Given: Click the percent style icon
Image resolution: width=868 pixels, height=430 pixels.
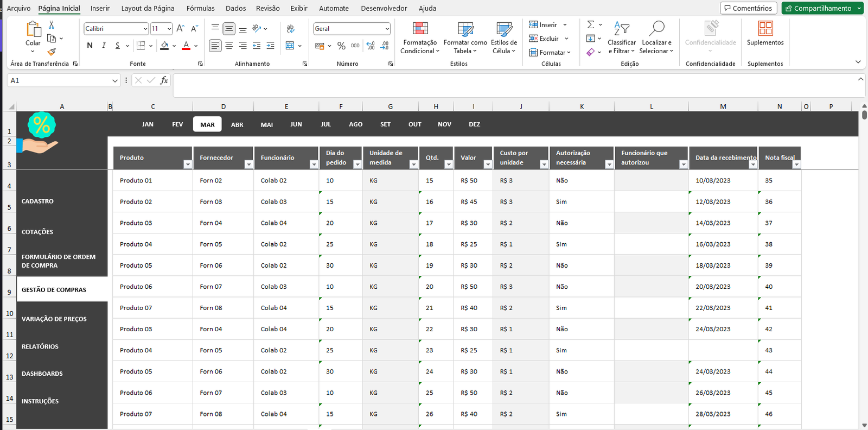Looking at the screenshot, I should tap(341, 46).
